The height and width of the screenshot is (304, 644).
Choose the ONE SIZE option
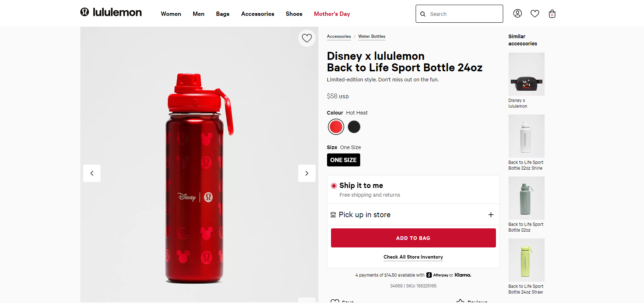(x=343, y=160)
